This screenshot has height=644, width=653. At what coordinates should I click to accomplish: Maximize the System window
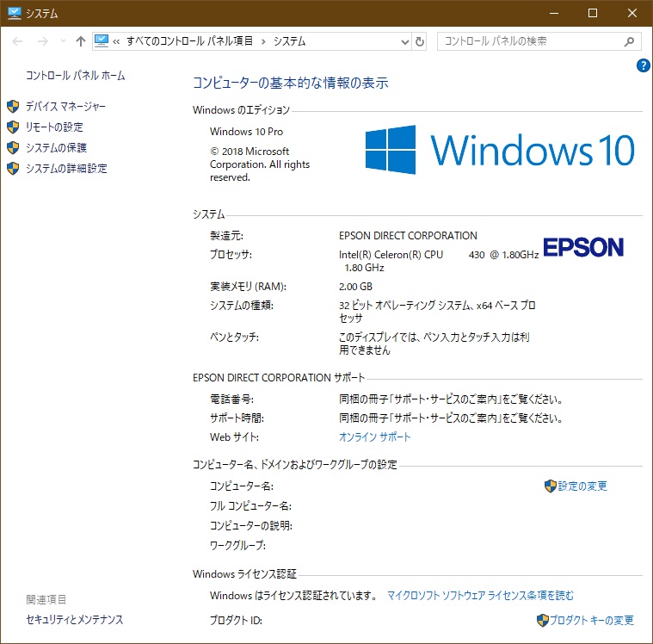(x=593, y=13)
